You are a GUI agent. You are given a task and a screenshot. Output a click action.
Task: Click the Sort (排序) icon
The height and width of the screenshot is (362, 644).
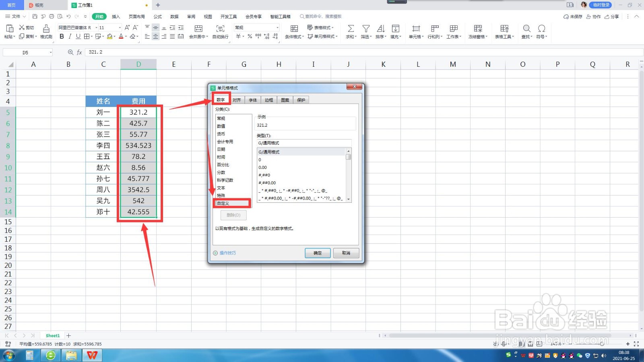(381, 29)
